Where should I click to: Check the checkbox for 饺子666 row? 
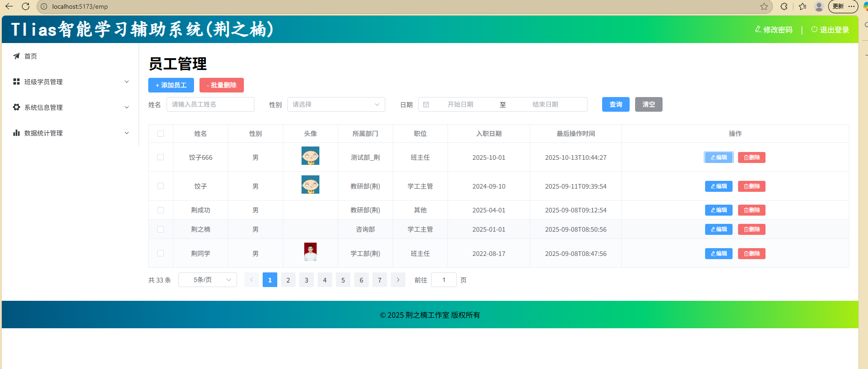click(161, 157)
